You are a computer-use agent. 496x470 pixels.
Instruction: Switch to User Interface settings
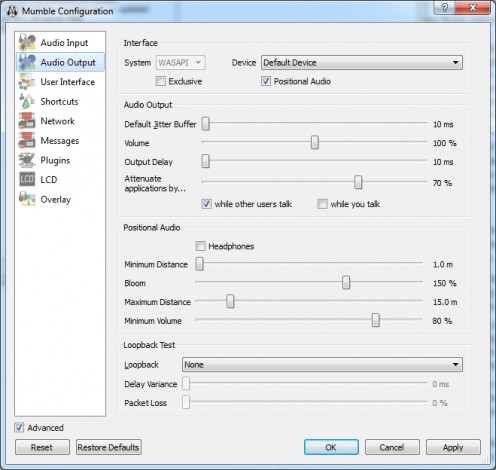click(x=68, y=82)
